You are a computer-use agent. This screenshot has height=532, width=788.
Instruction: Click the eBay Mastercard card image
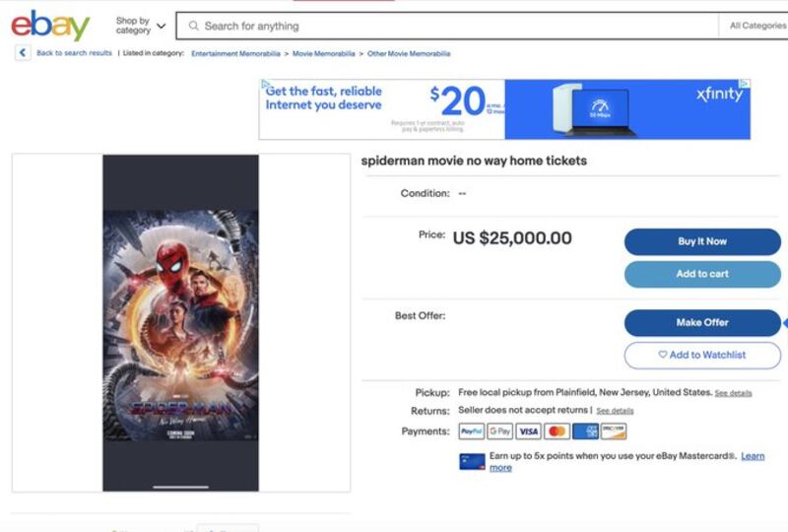pos(472,462)
